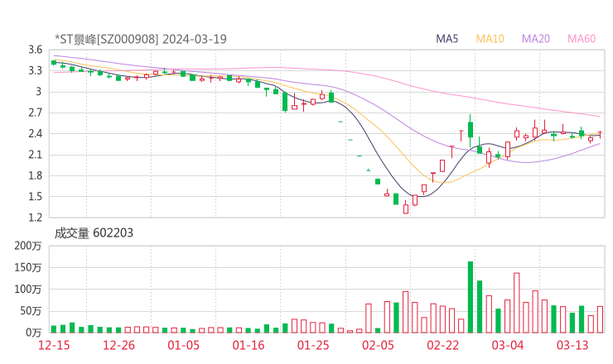Toggle the MA60 legend label
This screenshot has height=364, width=613.
point(582,39)
